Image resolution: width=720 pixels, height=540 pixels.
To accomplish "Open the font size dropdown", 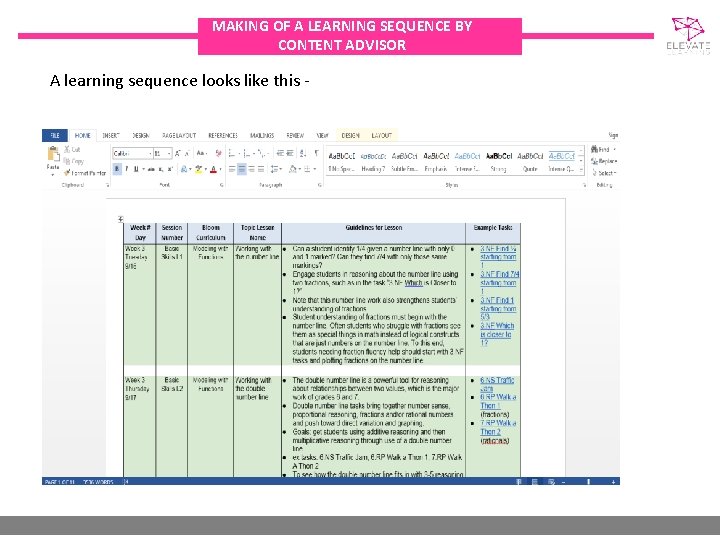I will click(x=169, y=153).
